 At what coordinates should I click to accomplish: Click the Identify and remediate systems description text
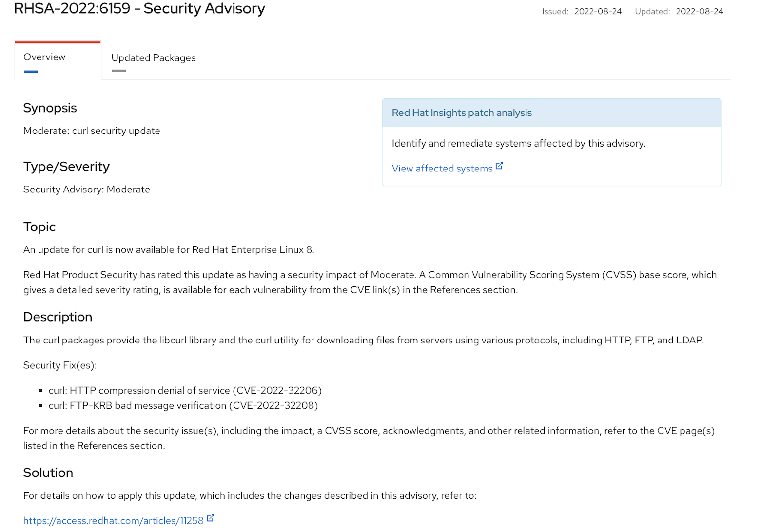tap(518, 143)
